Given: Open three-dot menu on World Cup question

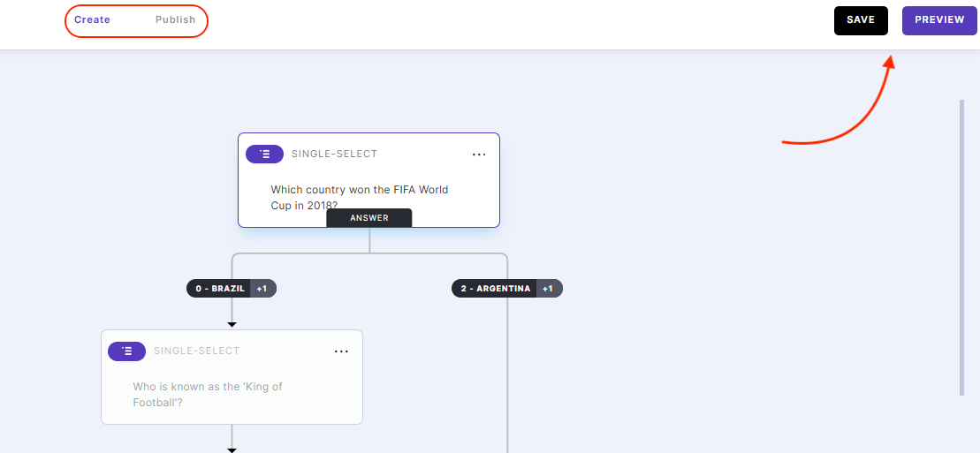Looking at the screenshot, I should [479, 155].
